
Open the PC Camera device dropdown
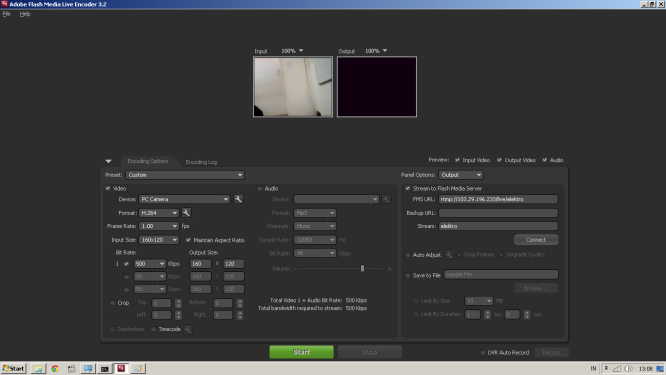point(184,199)
